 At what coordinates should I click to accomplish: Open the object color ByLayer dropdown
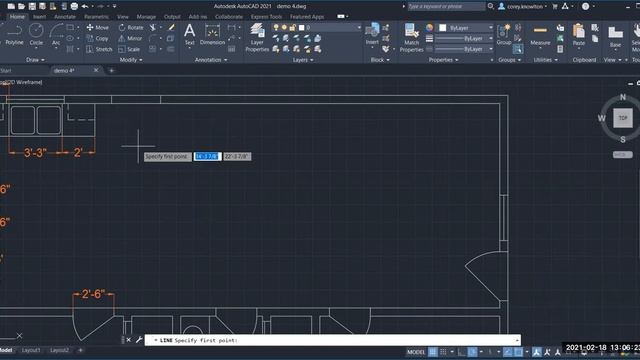(466, 28)
